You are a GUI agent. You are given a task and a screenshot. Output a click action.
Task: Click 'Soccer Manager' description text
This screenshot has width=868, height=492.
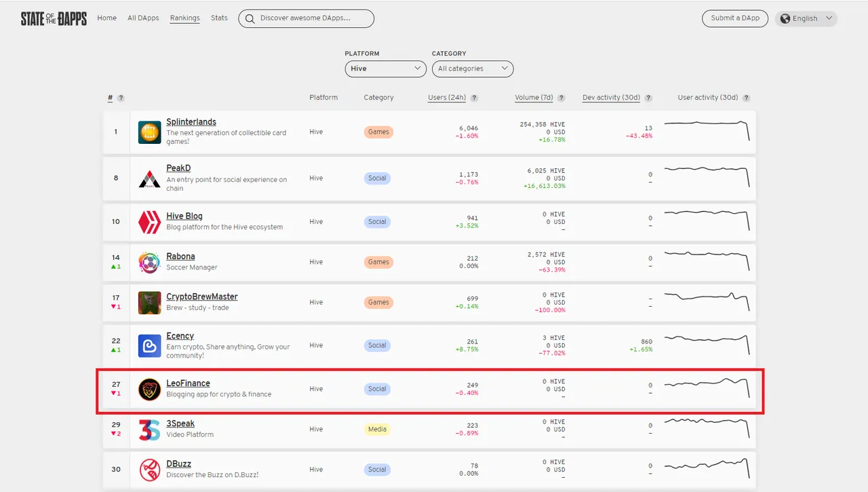tap(192, 267)
